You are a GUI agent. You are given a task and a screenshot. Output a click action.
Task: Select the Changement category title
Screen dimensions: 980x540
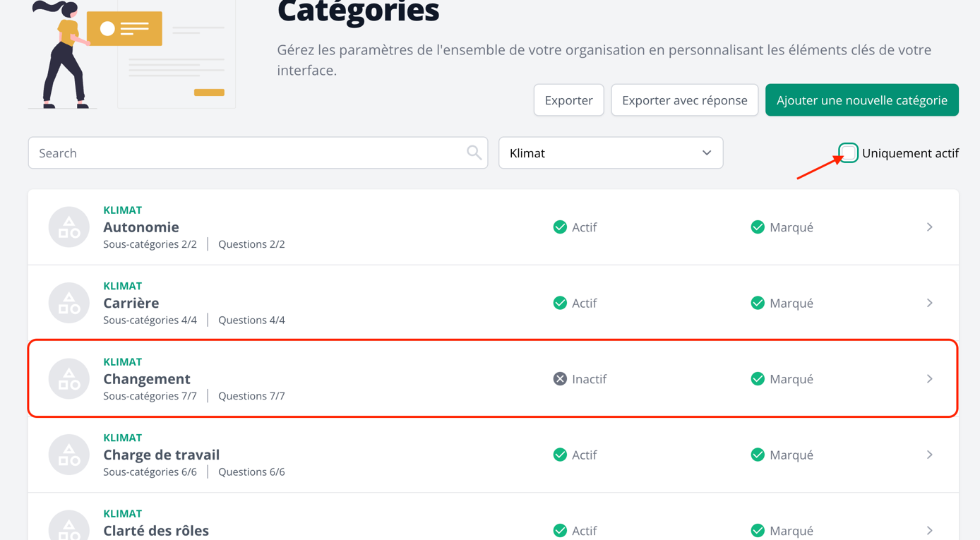click(x=147, y=379)
